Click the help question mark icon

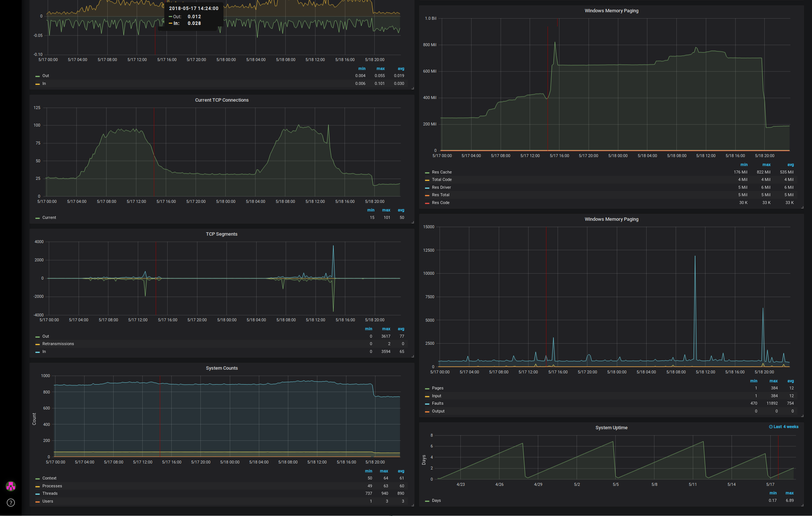tap(11, 503)
